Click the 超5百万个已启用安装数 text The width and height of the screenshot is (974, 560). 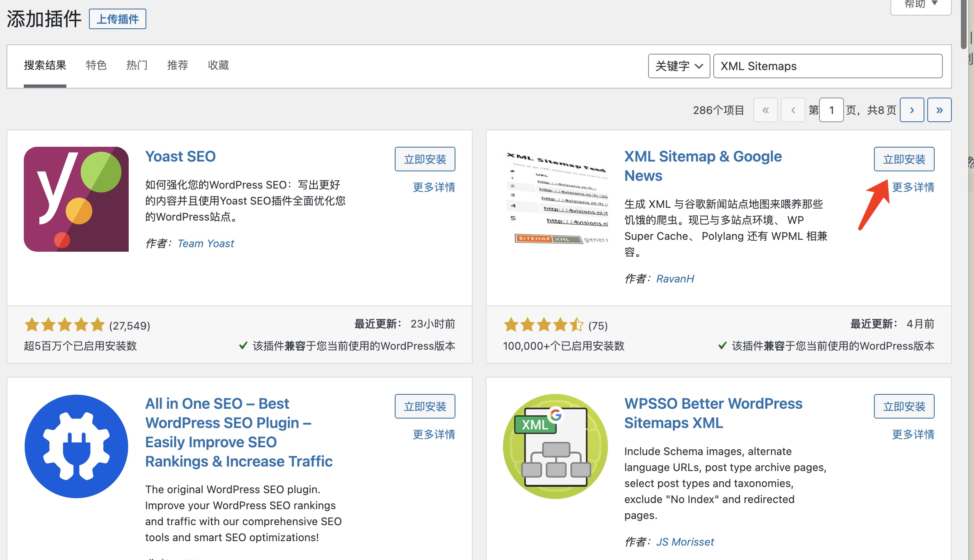[x=80, y=346]
